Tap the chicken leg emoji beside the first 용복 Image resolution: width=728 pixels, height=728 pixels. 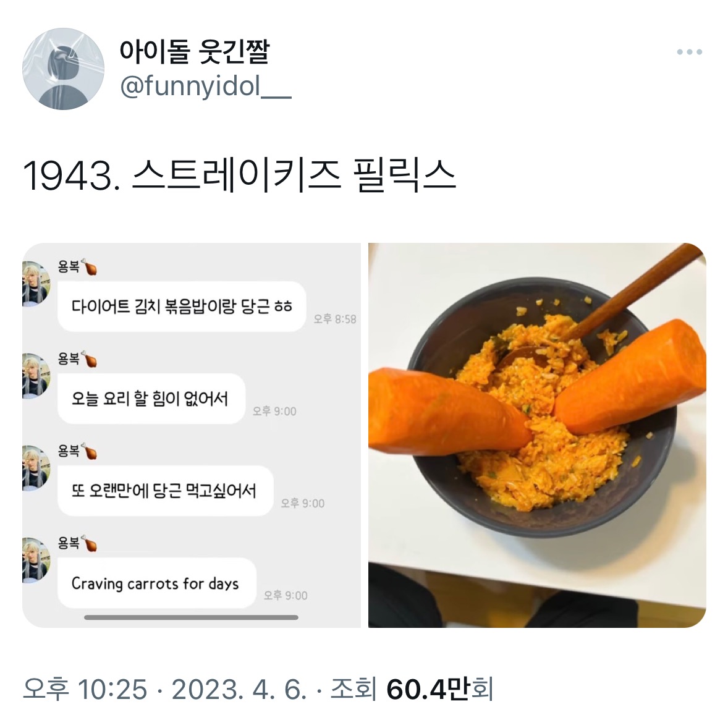coord(89,267)
